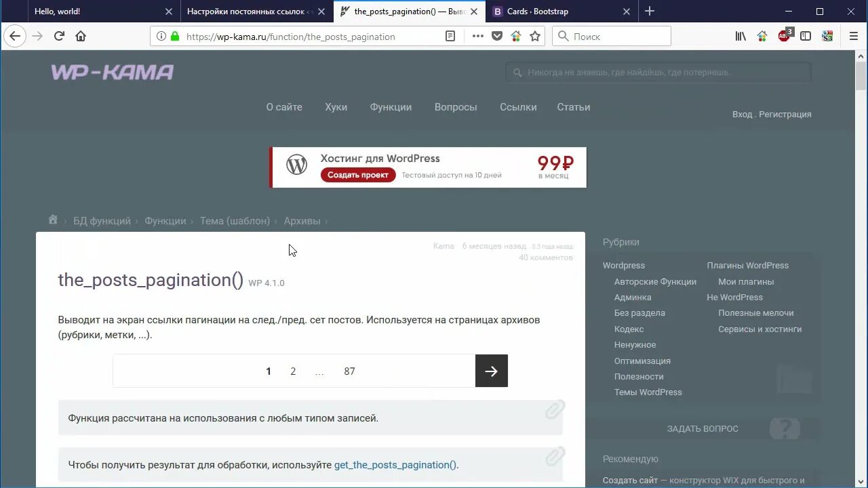The image size is (868, 488).
Task: Click the pagination next arrow button
Action: 492,371
